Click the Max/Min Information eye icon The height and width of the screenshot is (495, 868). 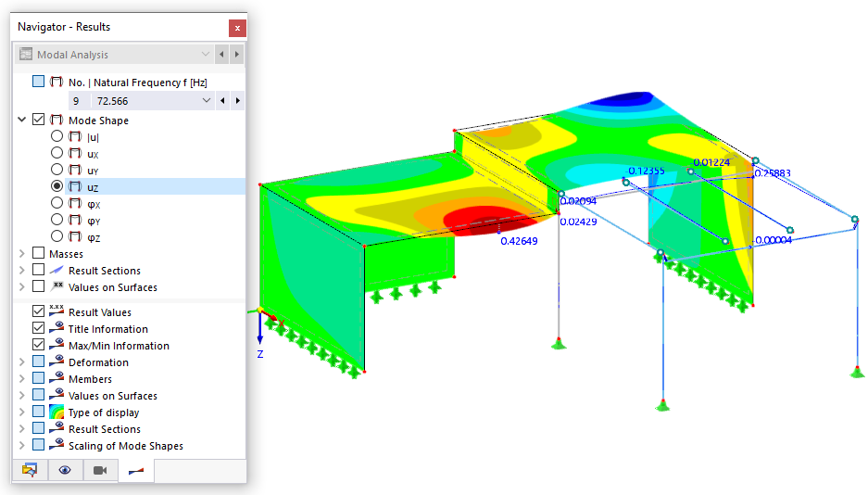[57, 345]
